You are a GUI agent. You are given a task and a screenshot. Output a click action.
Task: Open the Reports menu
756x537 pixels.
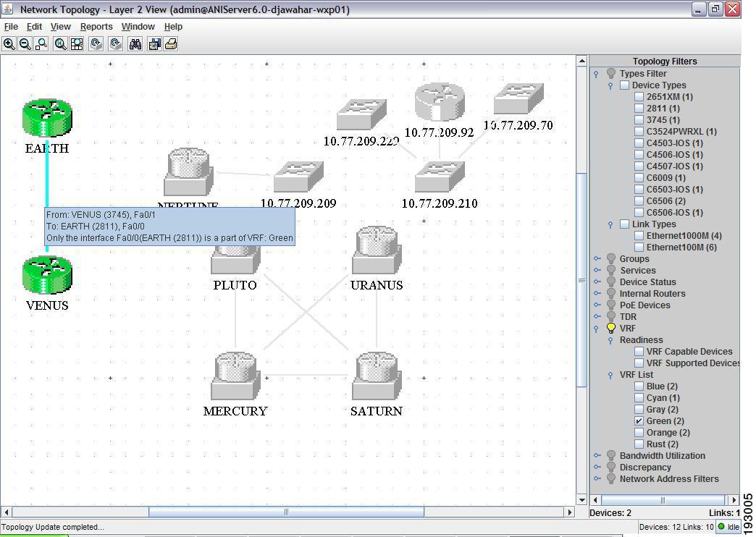click(96, 26)
